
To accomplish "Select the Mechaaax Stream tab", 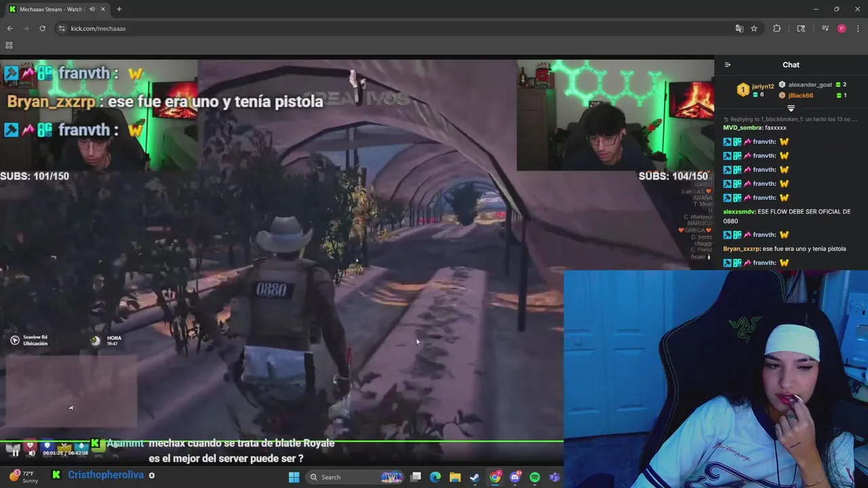I will (x=58, y=9).
